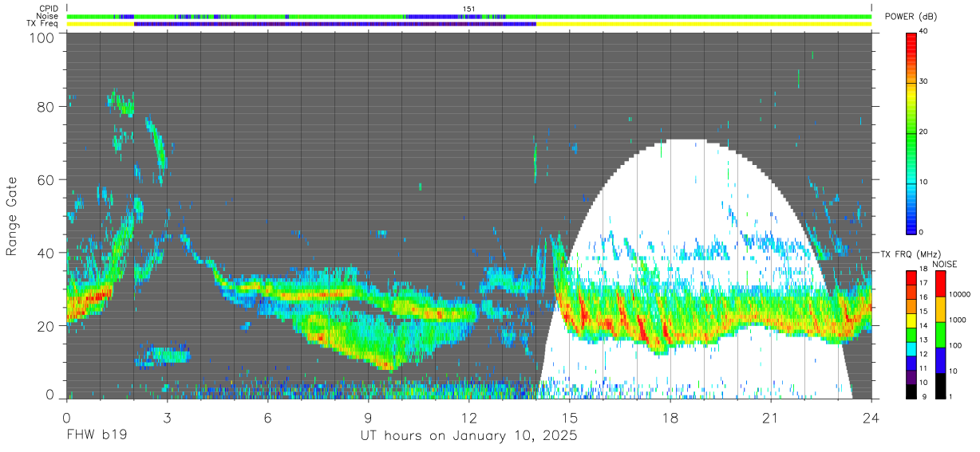Click the yellow section of the TX Freq strip
The width and height of the screenshot is (980, 452).
point(702,24)
